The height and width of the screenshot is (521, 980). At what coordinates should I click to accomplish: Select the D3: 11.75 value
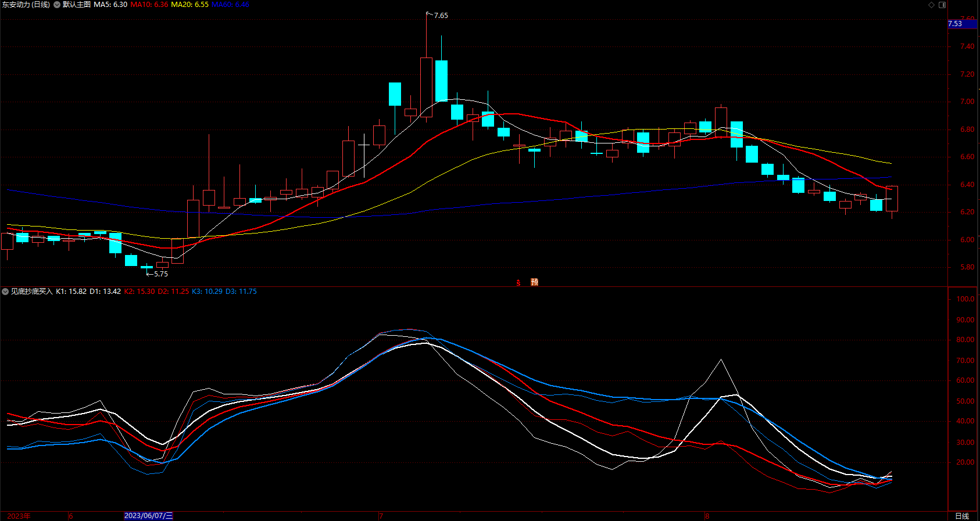click(x=241, y=292)
